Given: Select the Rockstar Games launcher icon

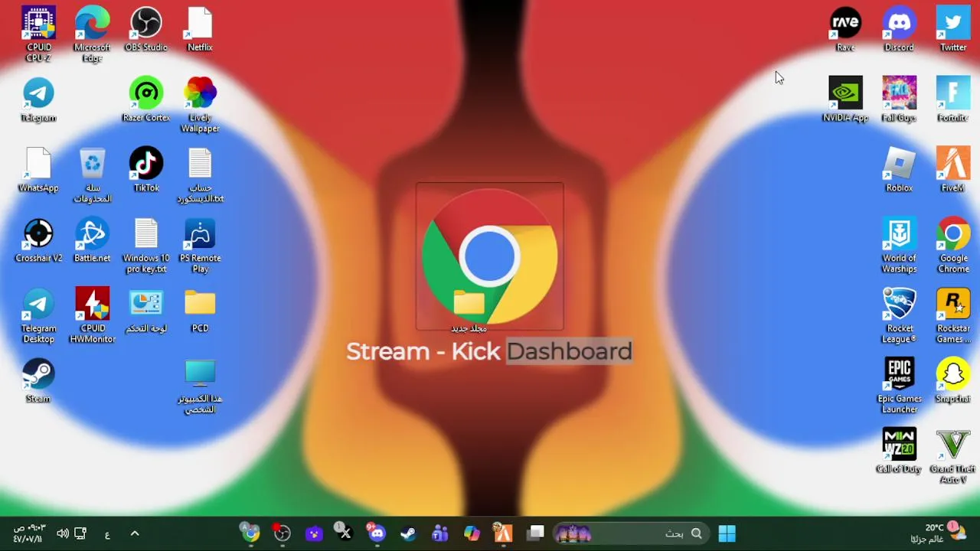Looking at the screenshot, I should click(x=953, y=315).
